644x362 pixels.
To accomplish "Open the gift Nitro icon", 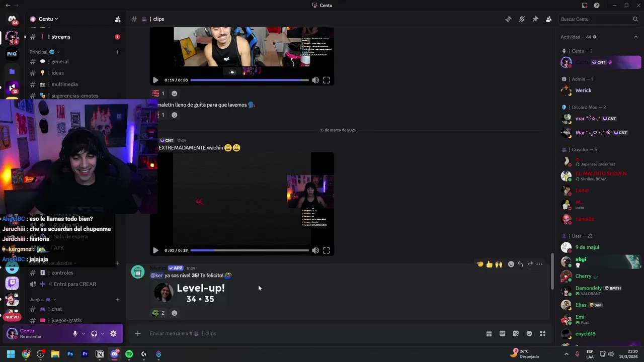I will (489, 333).
